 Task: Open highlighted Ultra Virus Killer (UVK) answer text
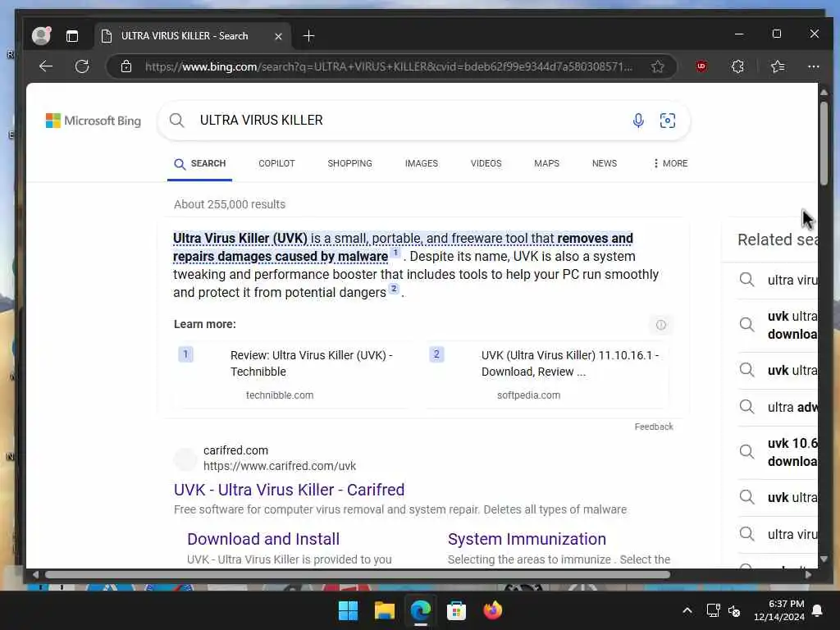tap(403, 247)
